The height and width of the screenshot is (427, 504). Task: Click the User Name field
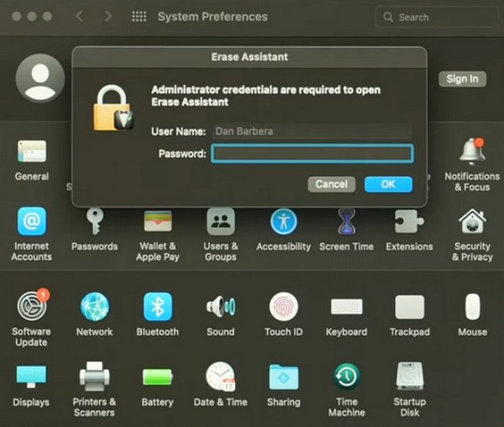coord(312,131)
